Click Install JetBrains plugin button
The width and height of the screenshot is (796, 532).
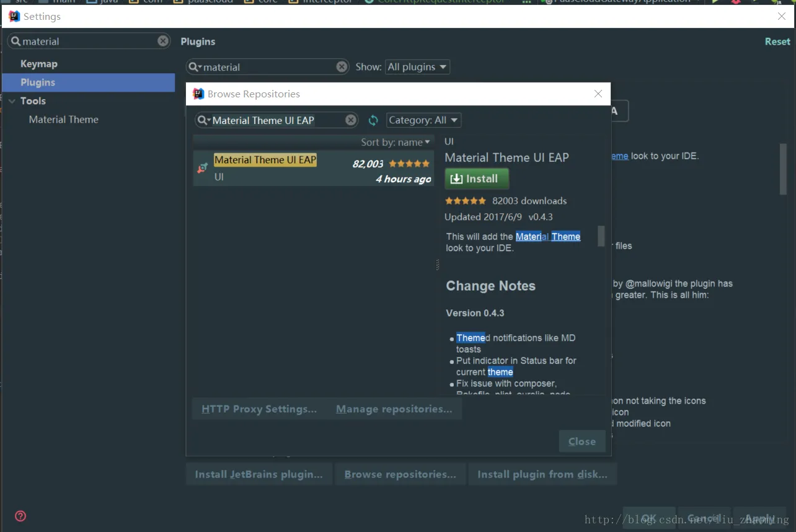tap(259, 474)
